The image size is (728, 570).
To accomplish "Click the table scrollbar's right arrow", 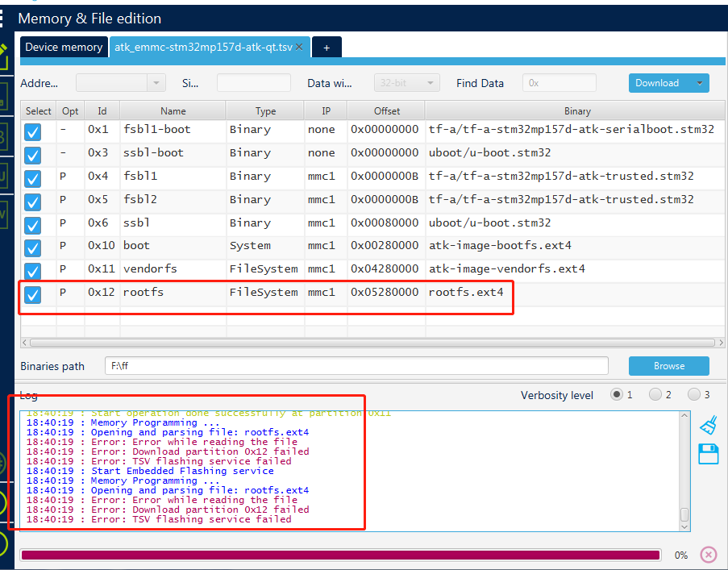I will point(721,343).
